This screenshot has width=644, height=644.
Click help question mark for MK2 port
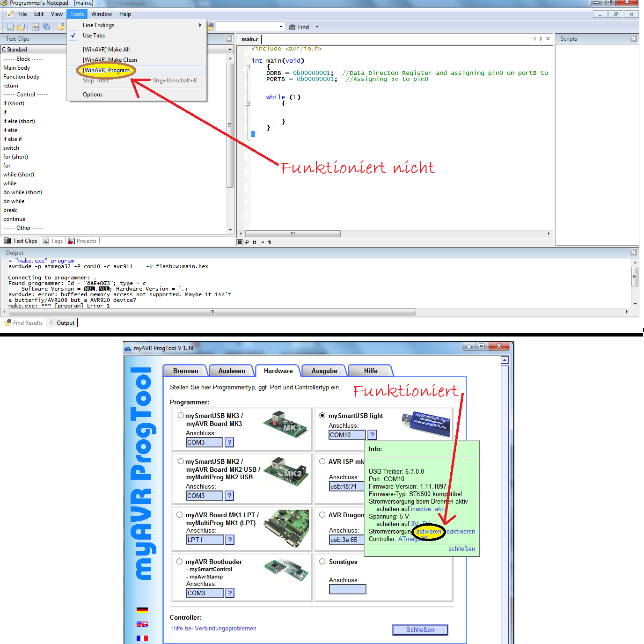point(229,496)
